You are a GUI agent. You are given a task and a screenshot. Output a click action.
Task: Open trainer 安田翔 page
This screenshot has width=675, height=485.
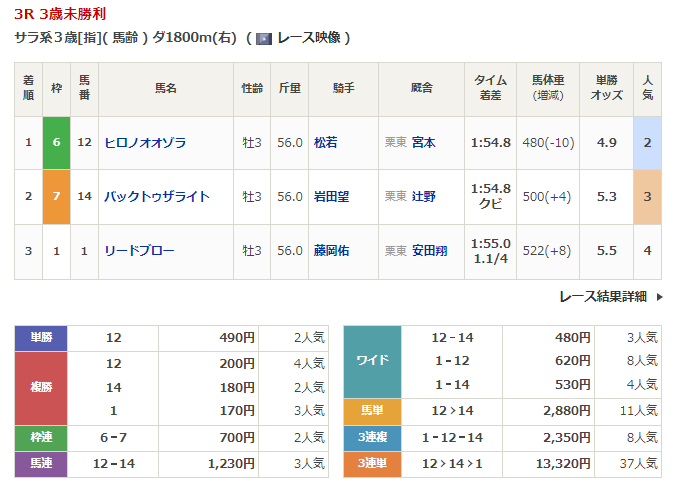pos(430,251)
